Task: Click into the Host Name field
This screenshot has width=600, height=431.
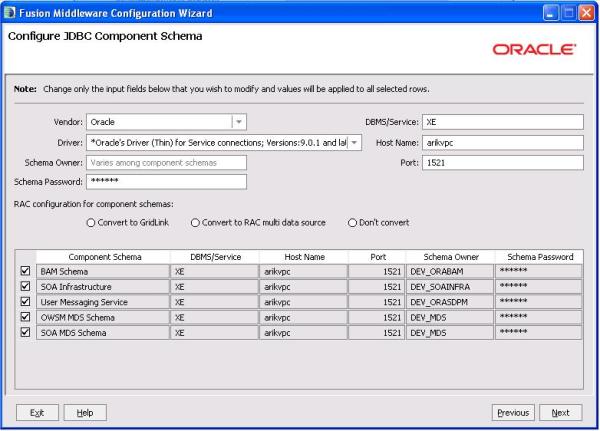Action: (x=502, y=142)
